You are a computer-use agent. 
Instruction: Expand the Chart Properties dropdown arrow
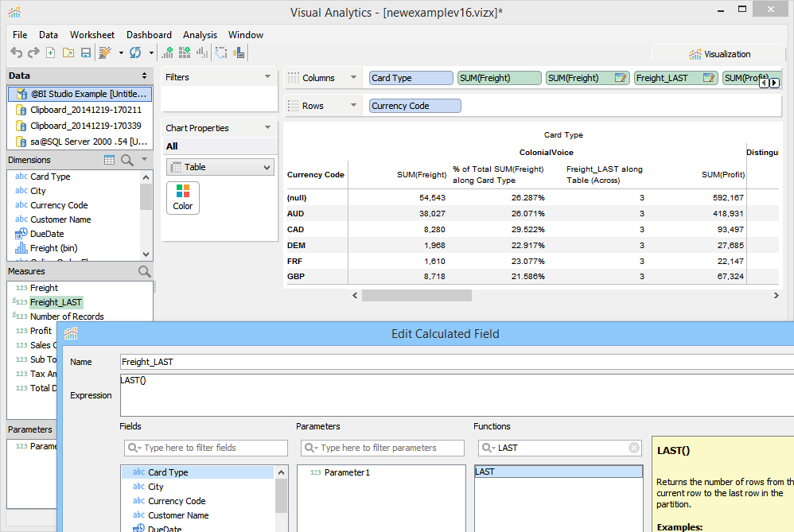267,128
